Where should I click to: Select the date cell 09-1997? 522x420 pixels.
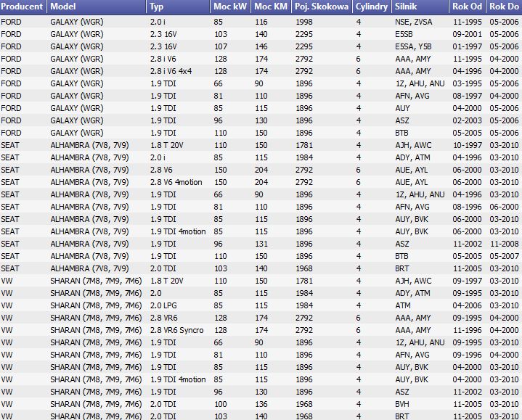point(467,281)
